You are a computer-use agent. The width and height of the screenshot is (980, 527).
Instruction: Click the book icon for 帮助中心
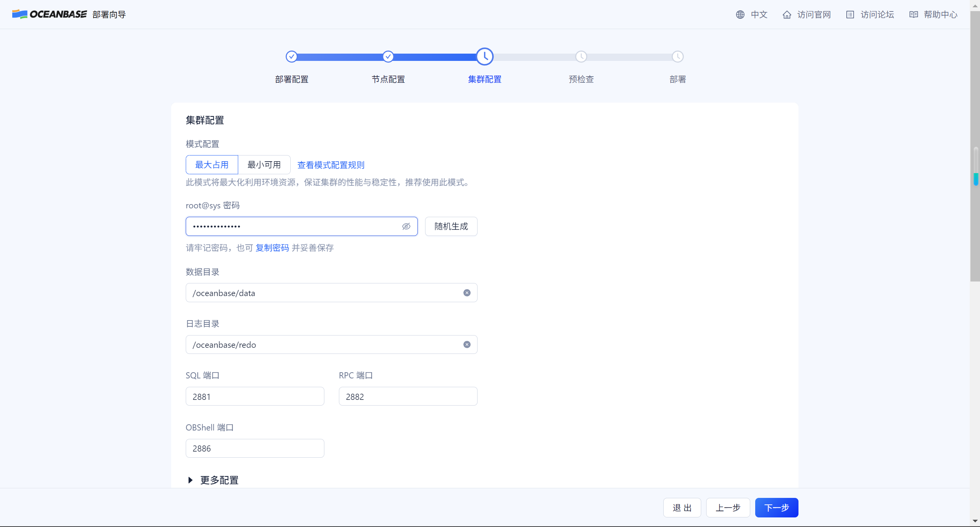click(x=913, y=15)
